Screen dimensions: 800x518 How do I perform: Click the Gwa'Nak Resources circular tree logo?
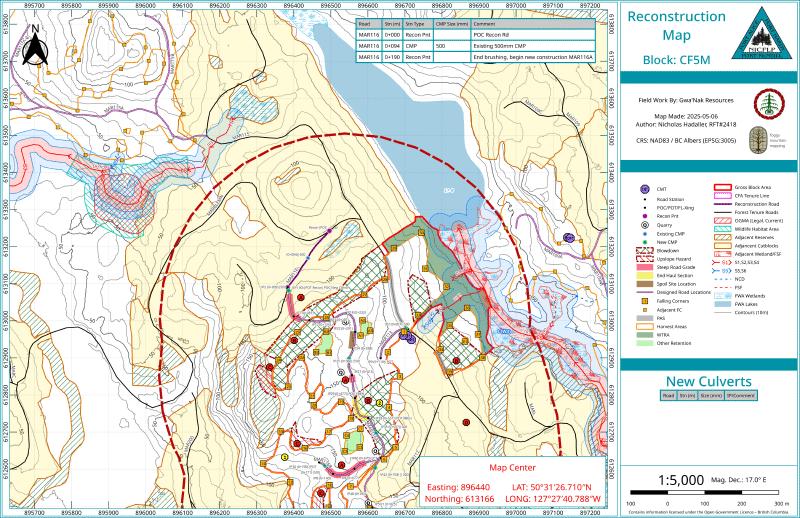pos(769,104)
